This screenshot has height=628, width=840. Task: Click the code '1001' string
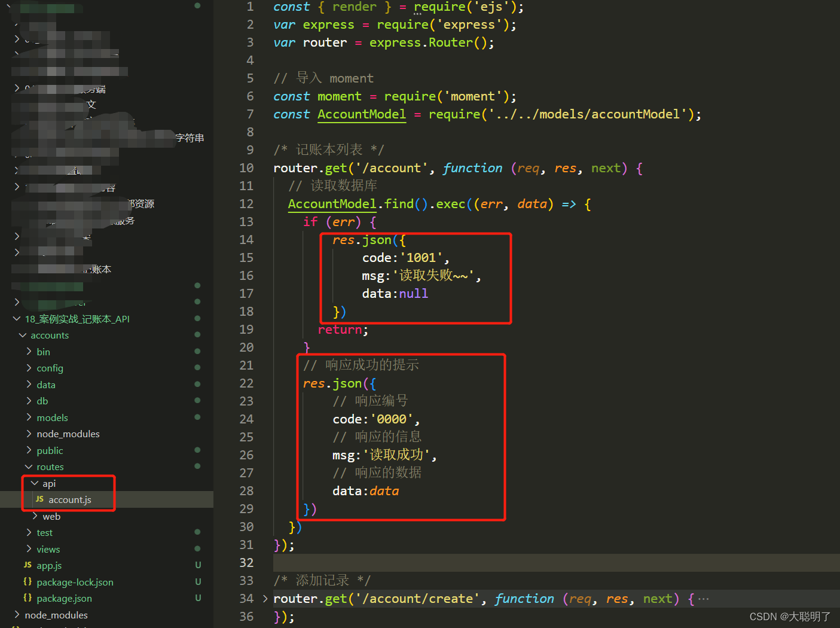[x=421, y=258]
